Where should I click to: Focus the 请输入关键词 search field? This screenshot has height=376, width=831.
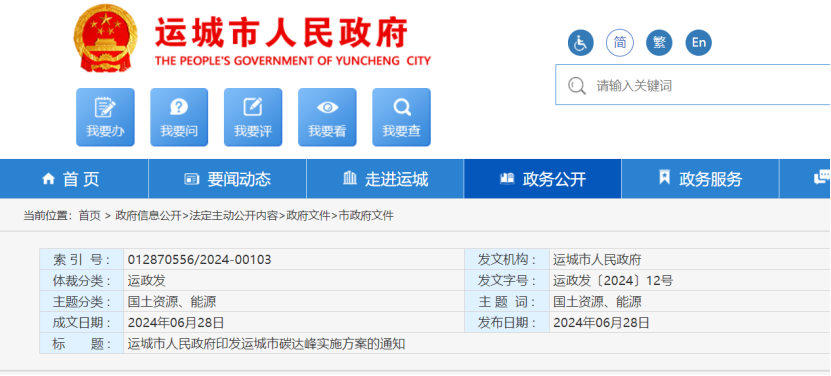coord(693,85)
